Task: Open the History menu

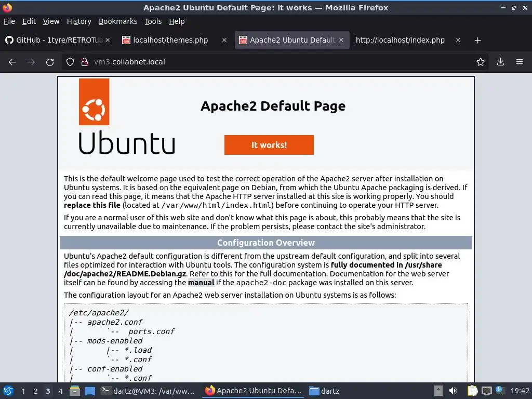Action: coord(79,21)
